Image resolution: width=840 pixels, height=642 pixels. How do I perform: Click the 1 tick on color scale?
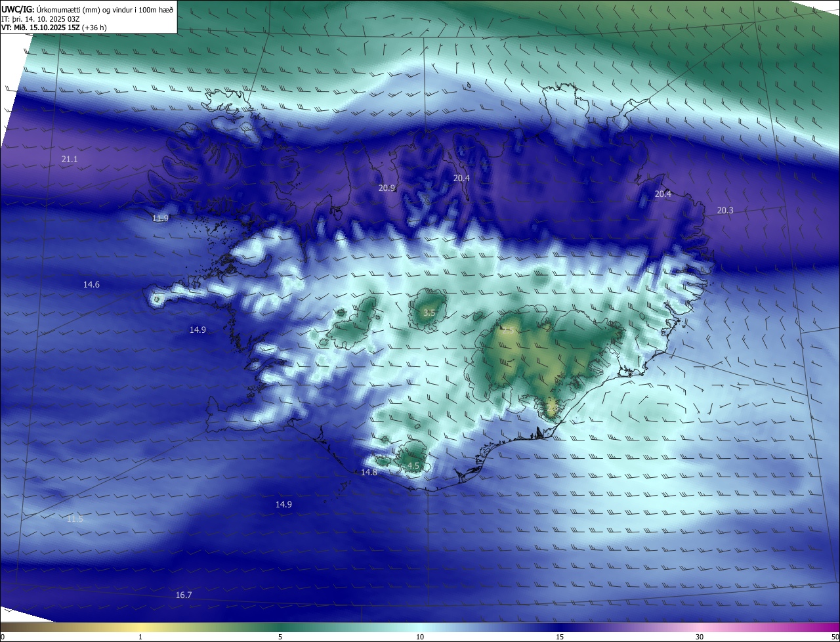tap(140, 637)
